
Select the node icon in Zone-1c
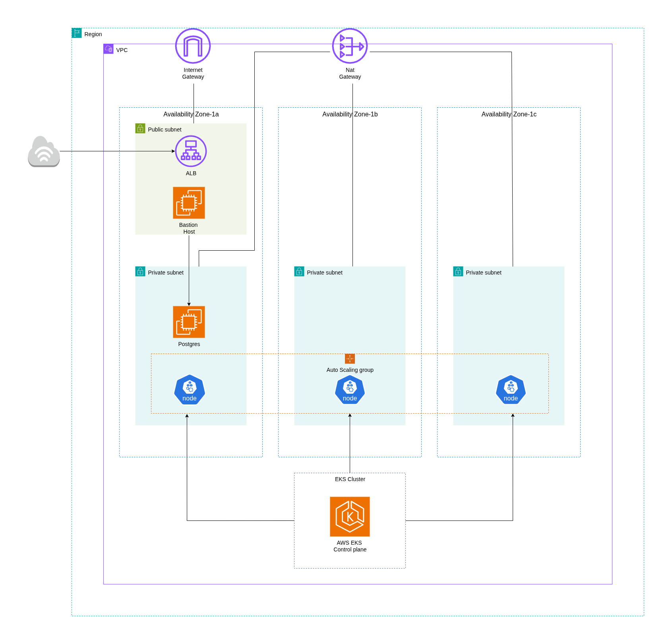(511, 390)
